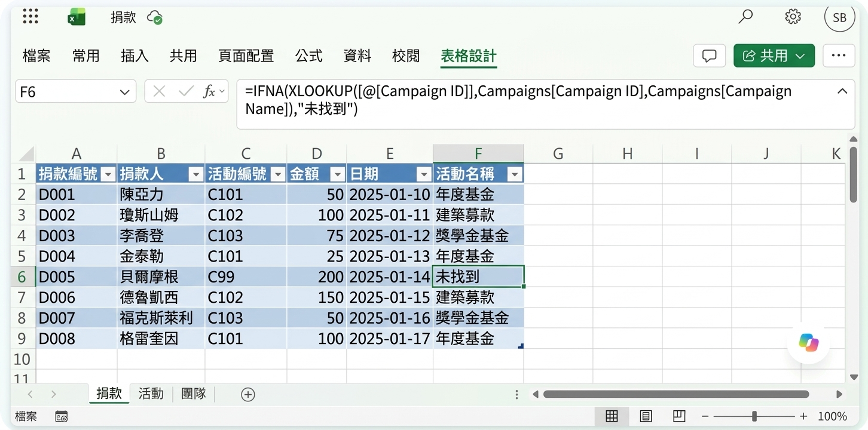Zoom in using the plus icon
868x430 pixels.
(x=803, y=416)
